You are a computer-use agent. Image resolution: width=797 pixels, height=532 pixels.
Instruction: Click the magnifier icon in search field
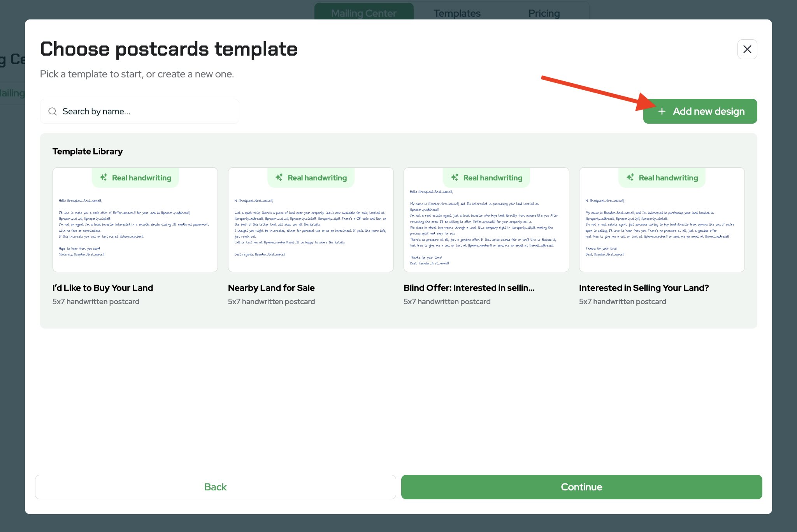[53, 112]
